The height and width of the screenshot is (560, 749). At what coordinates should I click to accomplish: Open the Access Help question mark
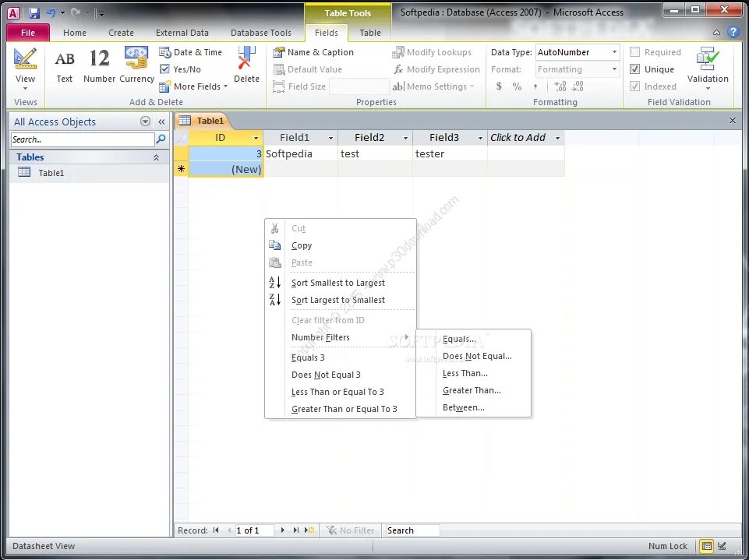tap(733, 32)
